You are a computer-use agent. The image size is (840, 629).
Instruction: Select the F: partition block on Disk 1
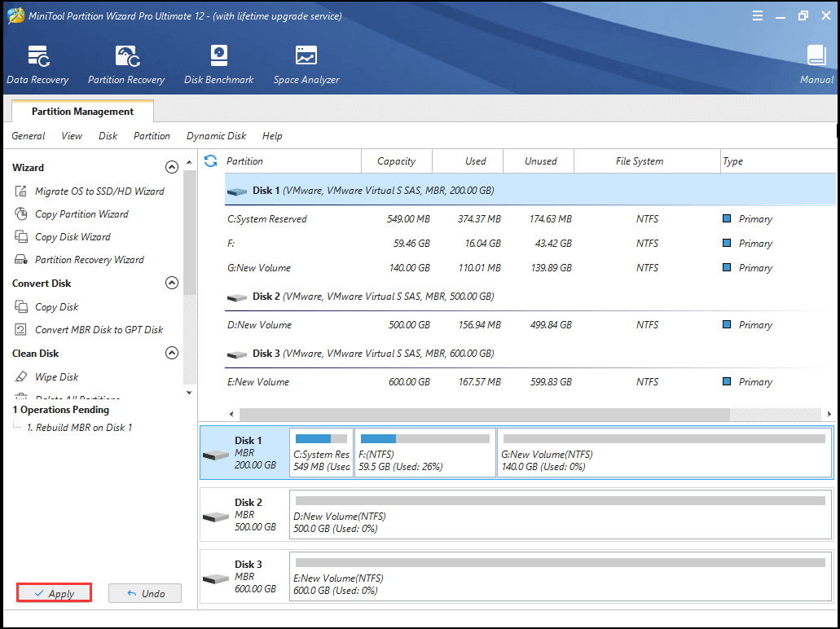[x=424, y=455]
